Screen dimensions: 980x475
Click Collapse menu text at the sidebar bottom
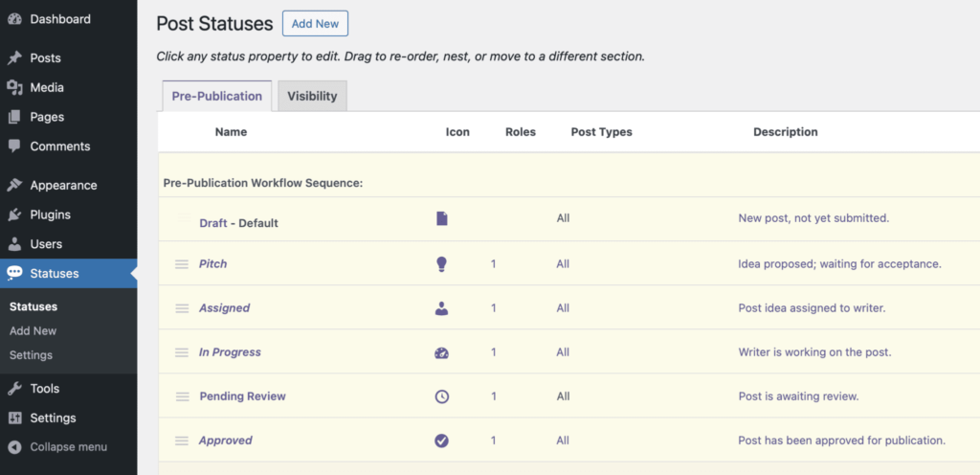pos(68,447)
